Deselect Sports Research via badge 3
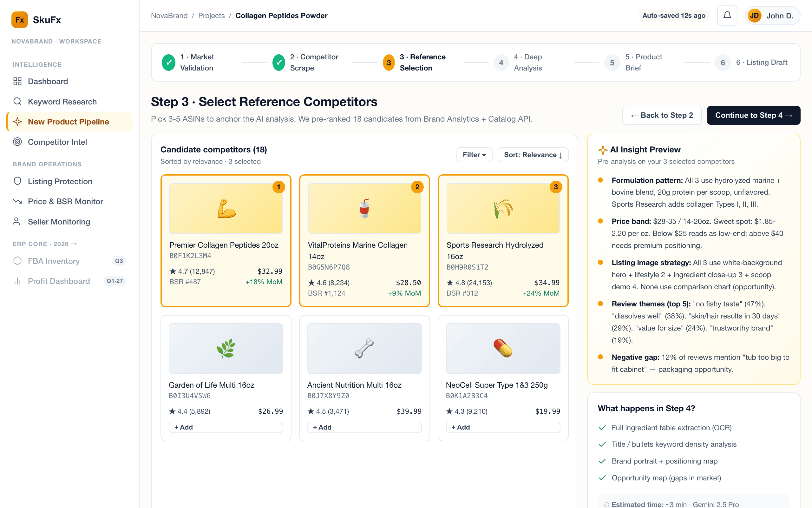 [x=556, y=187]
